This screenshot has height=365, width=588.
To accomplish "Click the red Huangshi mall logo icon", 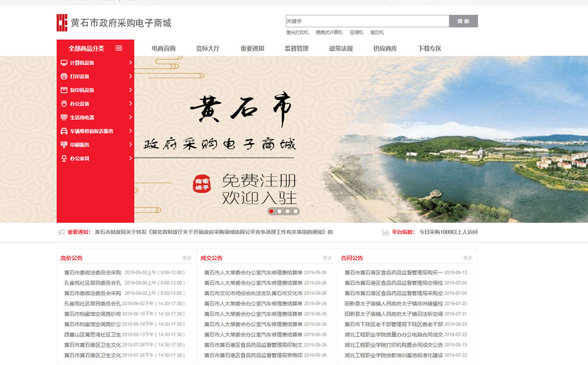I will tap(62, 23).
